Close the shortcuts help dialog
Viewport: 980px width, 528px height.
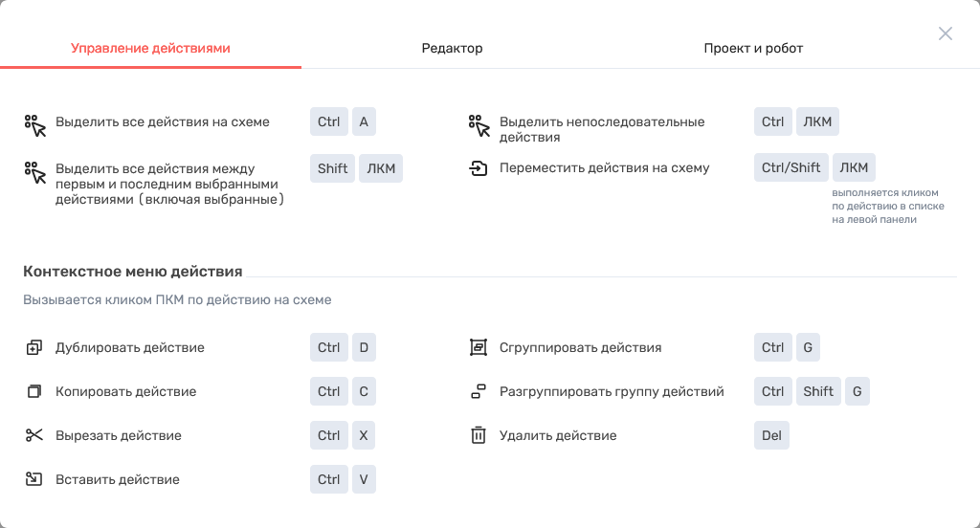[946, 33]
